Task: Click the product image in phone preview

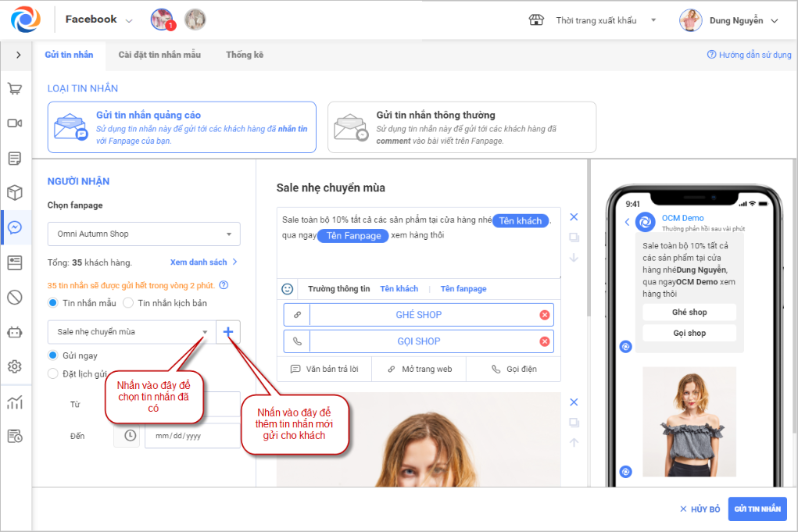Action: click(689, 422)
